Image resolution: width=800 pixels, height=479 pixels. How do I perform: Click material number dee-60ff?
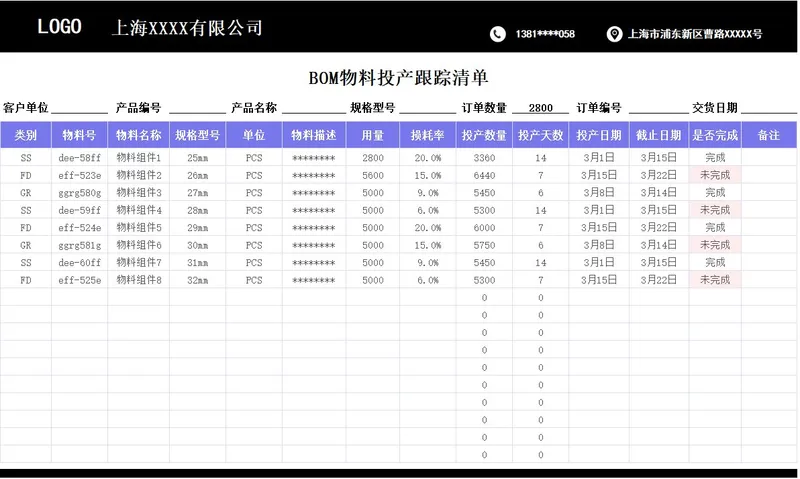(x=79, y=263)
